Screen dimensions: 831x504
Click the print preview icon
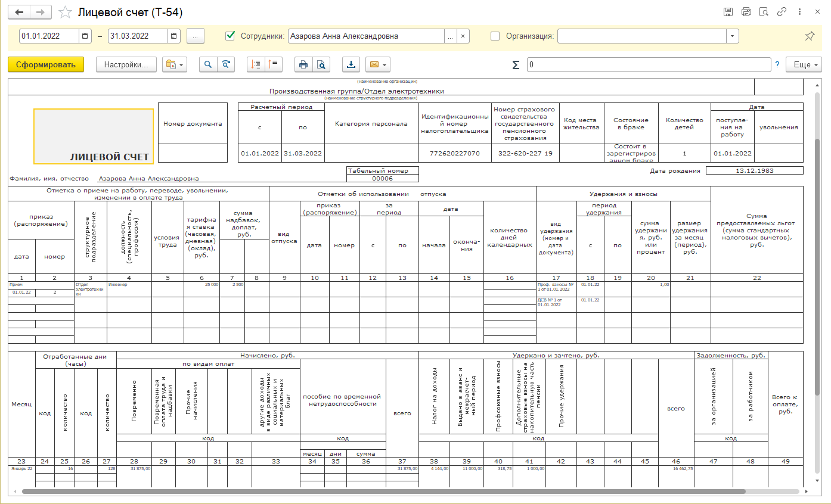click(x=321, y=65)
